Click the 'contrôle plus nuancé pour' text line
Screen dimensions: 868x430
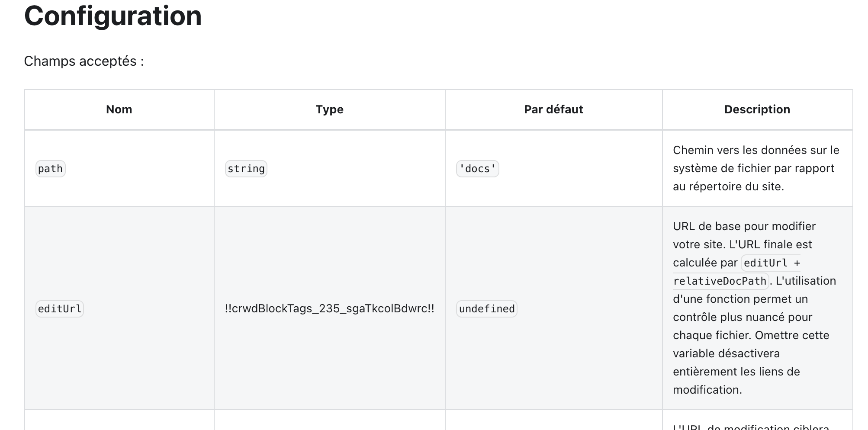[742, 317]
